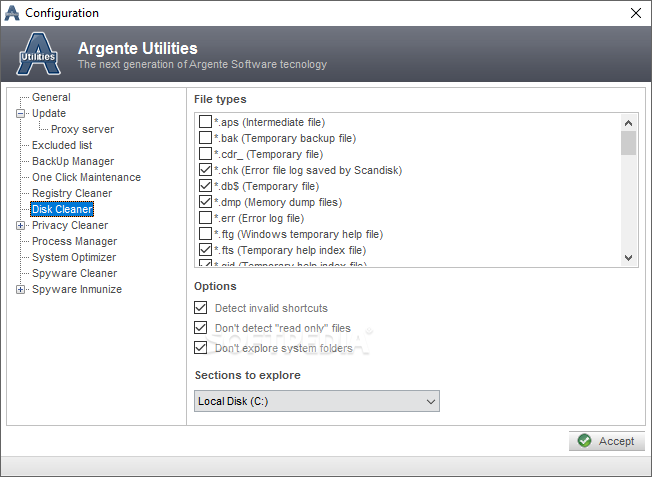Select General in the settings tree

click(51, 97)
